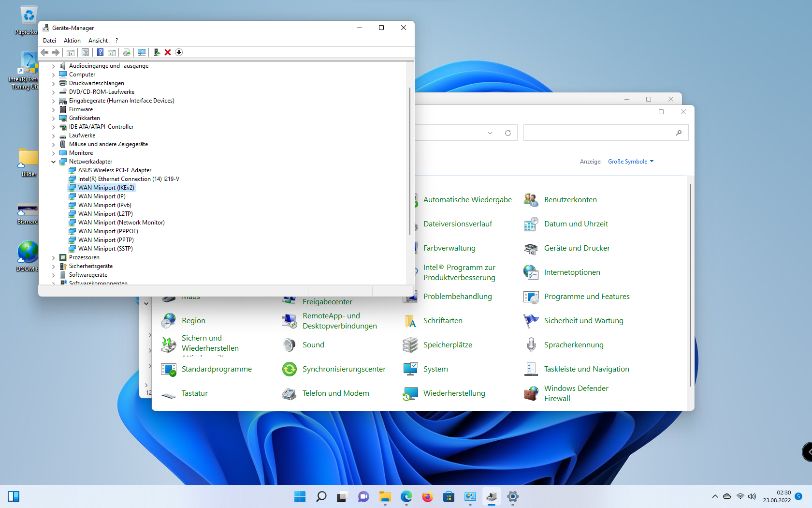Screen dimensions: 812x508
Task: Open the Sound control panel item
Action: tap(313, 344)
